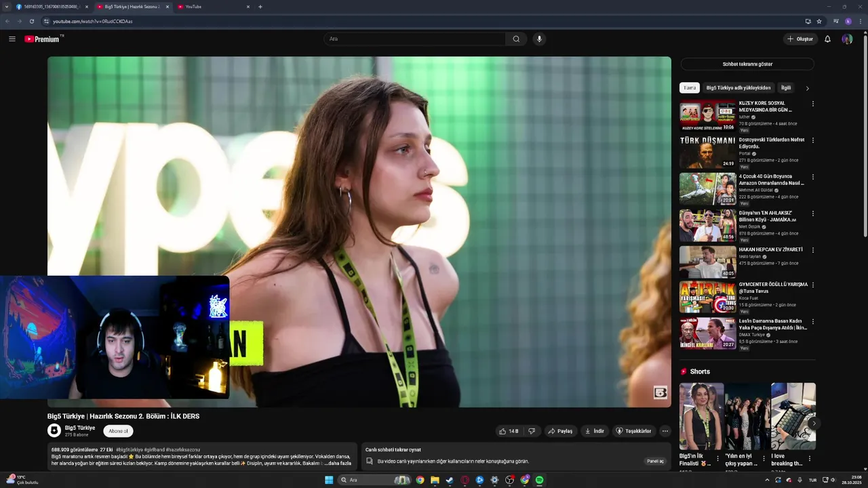Open File Explorer from taskbar
Screen dimensions: 868x488
point(435,480)
